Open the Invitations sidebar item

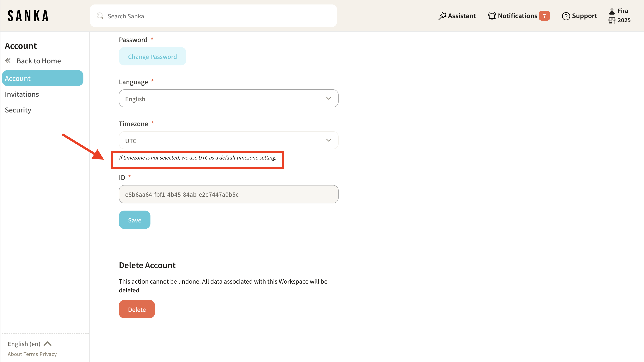(22, 94)
